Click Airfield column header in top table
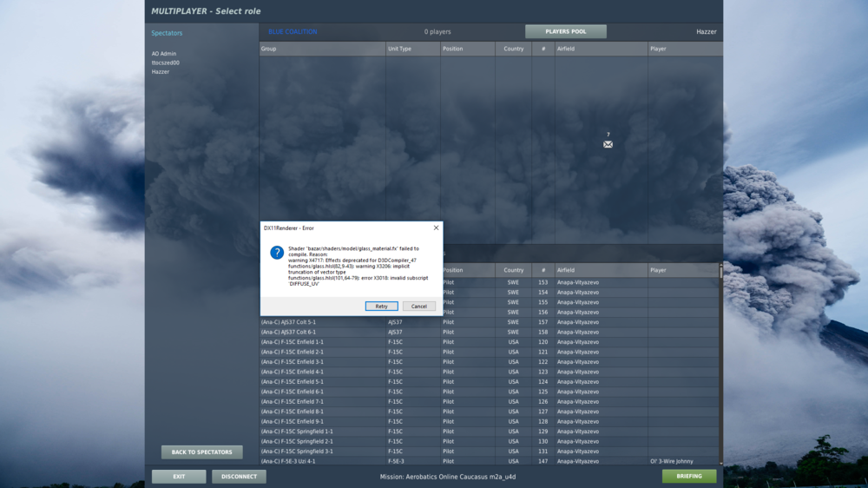This screenshot has height=488, width=868. (x=602, y=49)
